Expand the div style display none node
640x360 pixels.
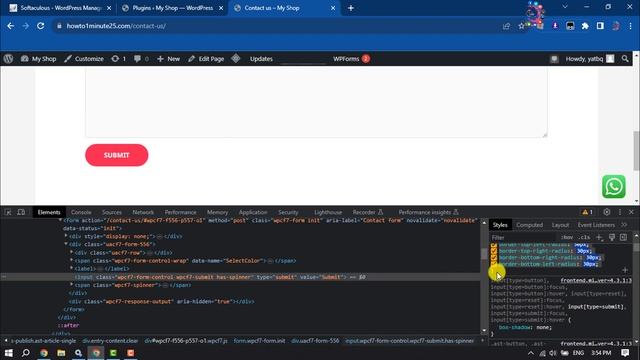tap(66, 236)
